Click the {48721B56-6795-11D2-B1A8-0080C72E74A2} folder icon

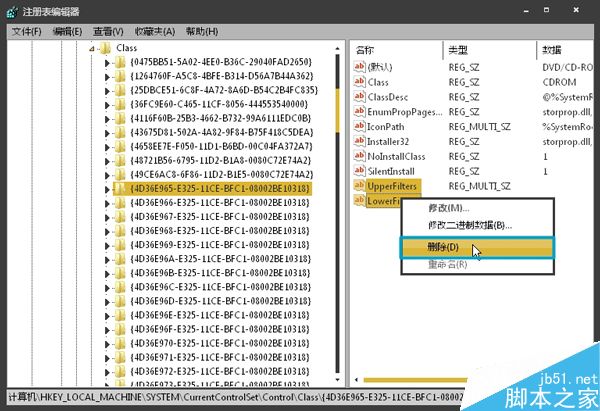pyautogui.click(x=120, y=161)
